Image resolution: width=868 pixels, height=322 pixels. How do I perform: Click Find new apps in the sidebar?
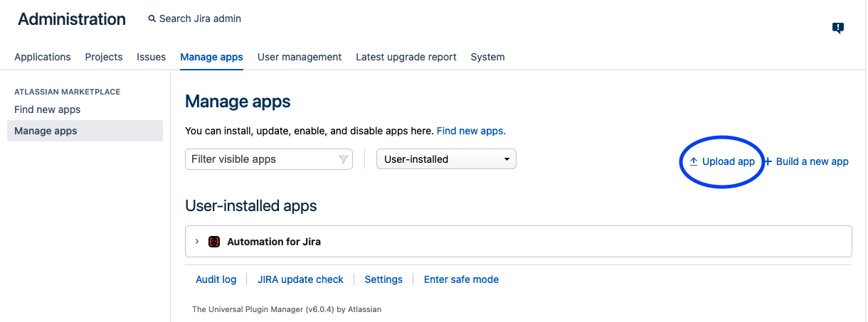48,109
